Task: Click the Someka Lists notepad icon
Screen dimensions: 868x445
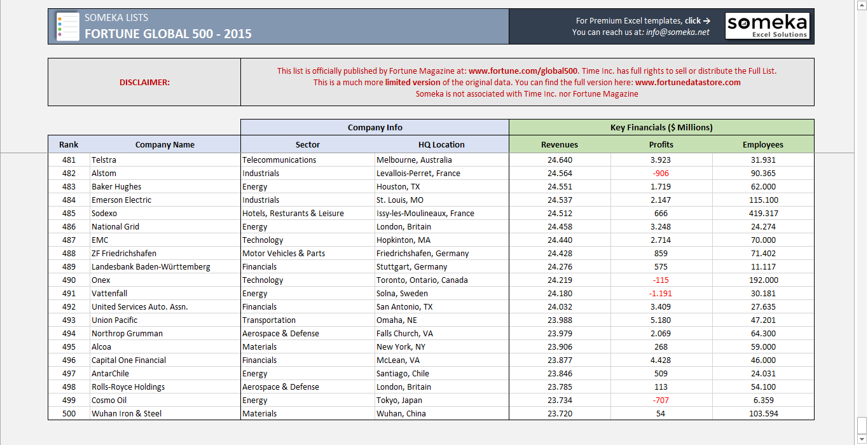Action: 67,26
